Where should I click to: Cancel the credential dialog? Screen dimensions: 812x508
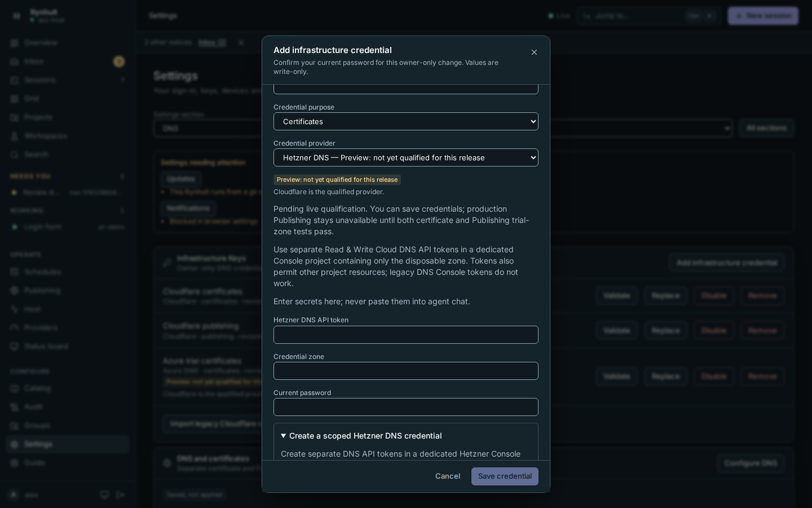pyautogui.click(x=448, y=476)
